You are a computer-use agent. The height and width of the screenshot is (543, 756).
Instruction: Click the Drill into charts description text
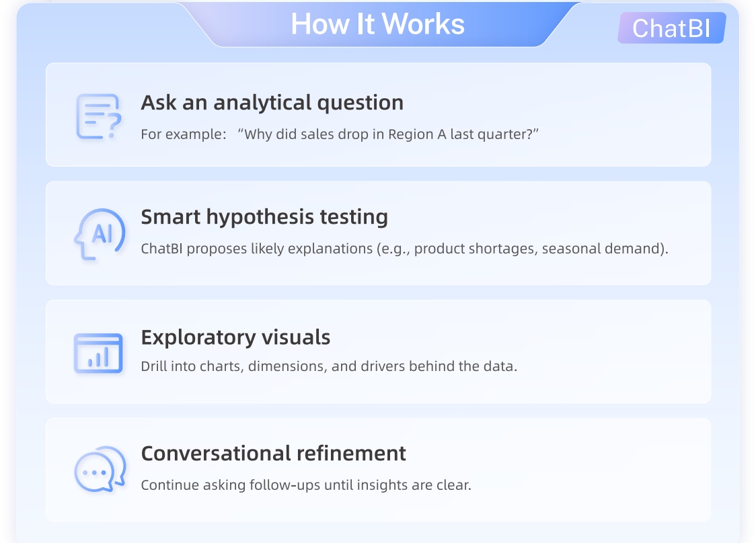coord(329,367)
